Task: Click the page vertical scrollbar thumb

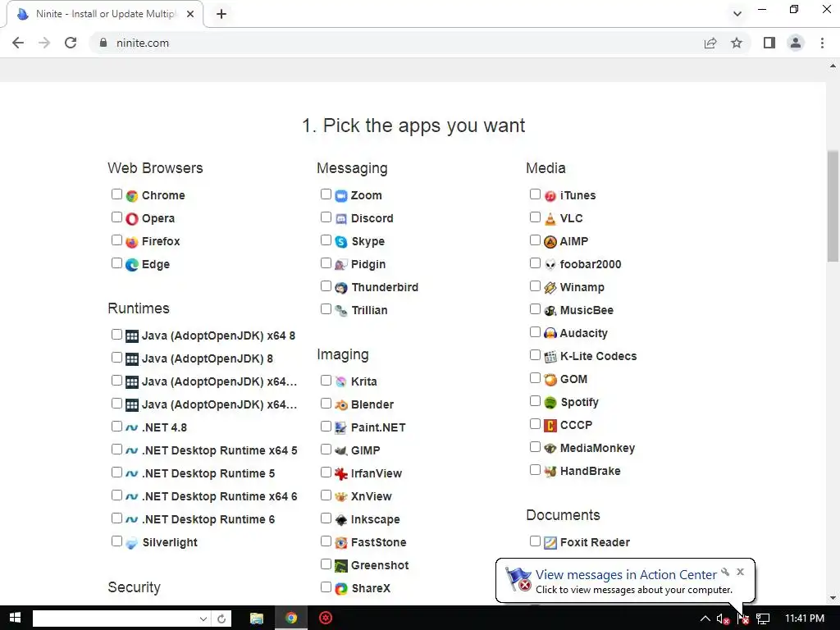Action: pos(833,206)
